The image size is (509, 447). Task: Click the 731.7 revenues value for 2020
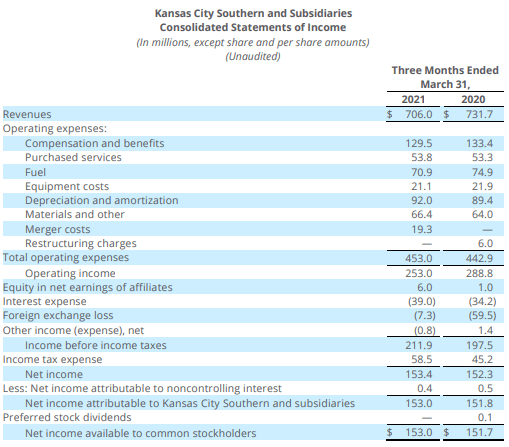[x=479, y=114]
